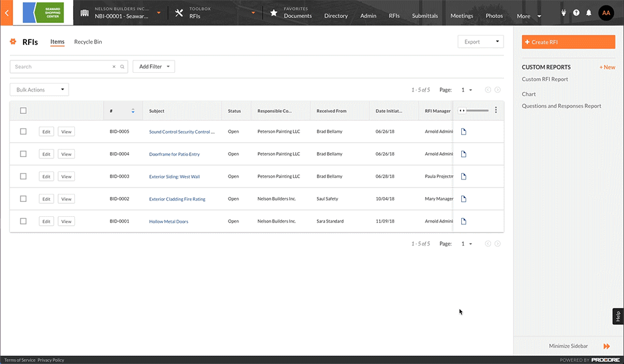Check the BID-0001 row checkbox
This screenshot has width=624, height=364.
tap(23, 221)
